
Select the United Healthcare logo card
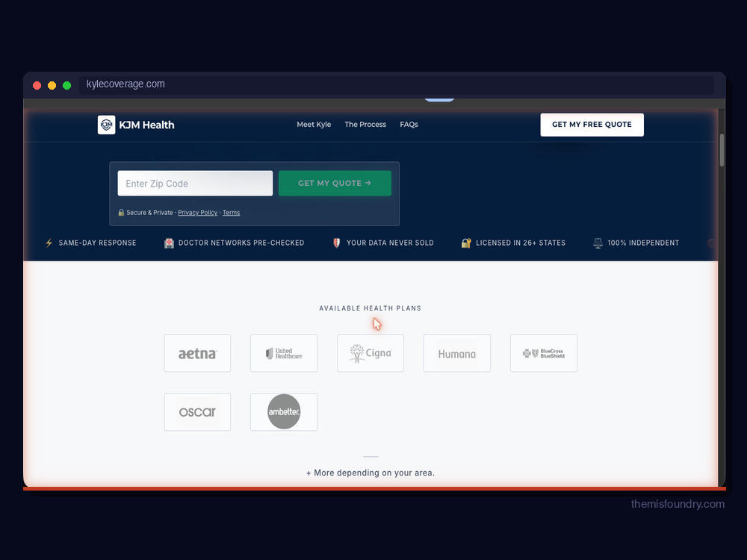pos(284,353)
